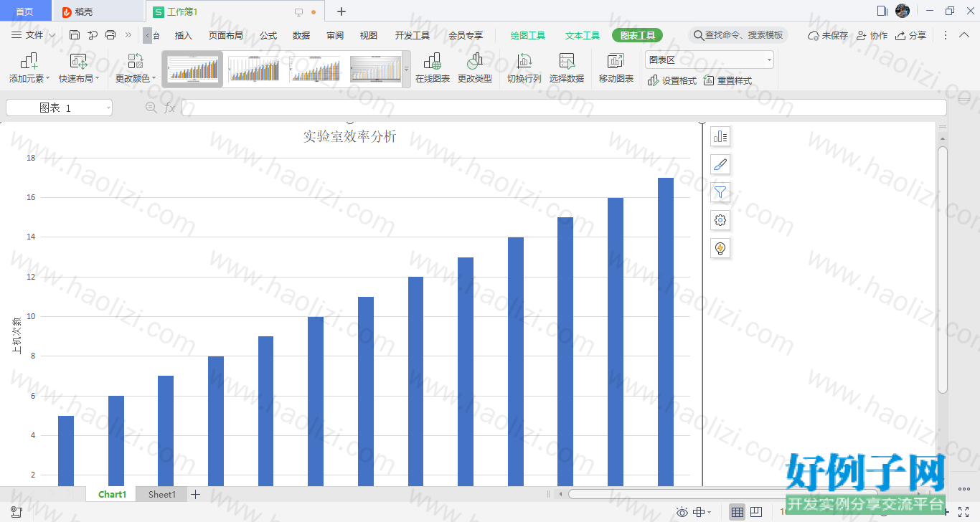Select the second chart style thumbnail

click(x=253, y=70)
